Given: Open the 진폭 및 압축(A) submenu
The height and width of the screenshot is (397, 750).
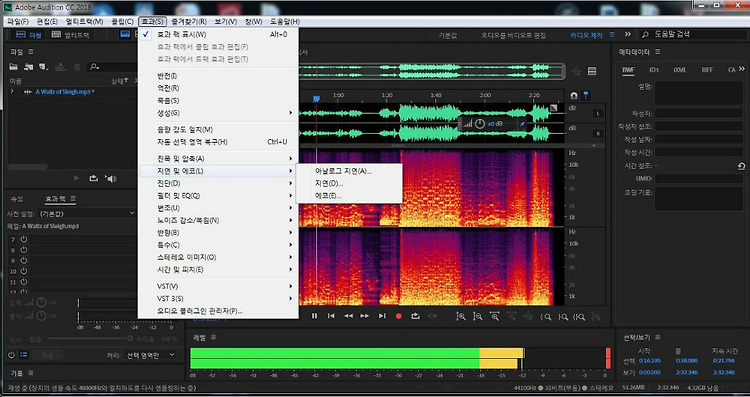Looking at the screenshot, I should tap(218, 158).
